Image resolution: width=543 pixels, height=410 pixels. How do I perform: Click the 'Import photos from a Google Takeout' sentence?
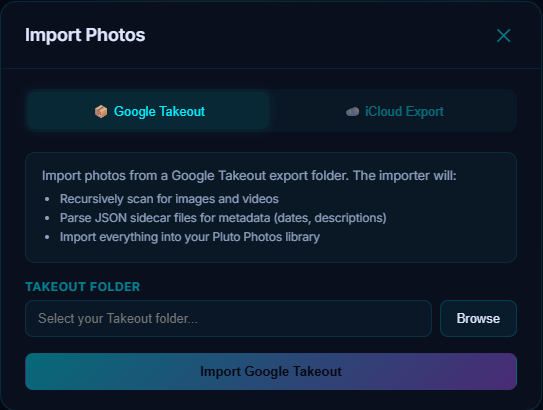[x=249, y=176]
